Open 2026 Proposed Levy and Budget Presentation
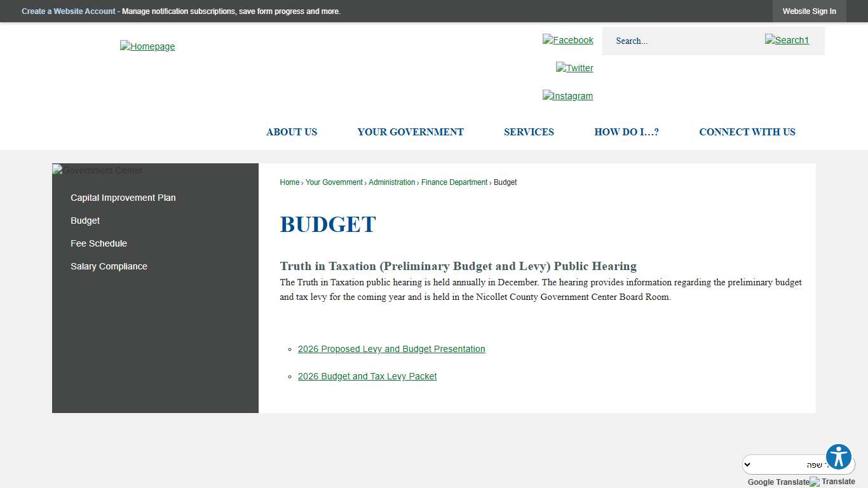 point(391,349)
